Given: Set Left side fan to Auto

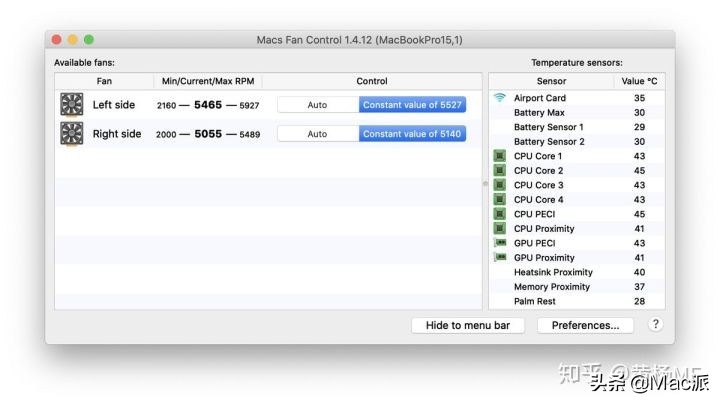Looking at the screenshot, I should [x=318, y=105].
